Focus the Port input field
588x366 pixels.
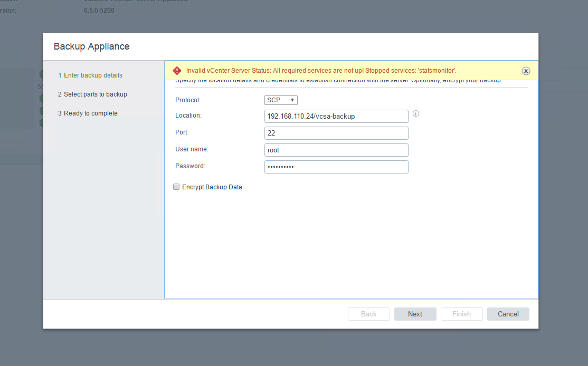pyautogui.click(x=336, y=133)
